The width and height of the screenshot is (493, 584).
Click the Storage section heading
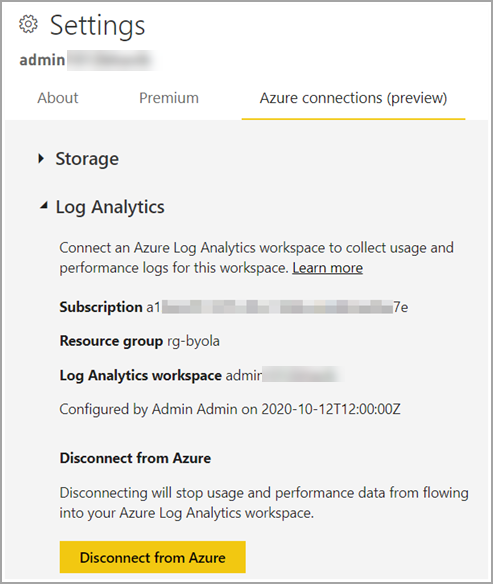click(87, 159)
